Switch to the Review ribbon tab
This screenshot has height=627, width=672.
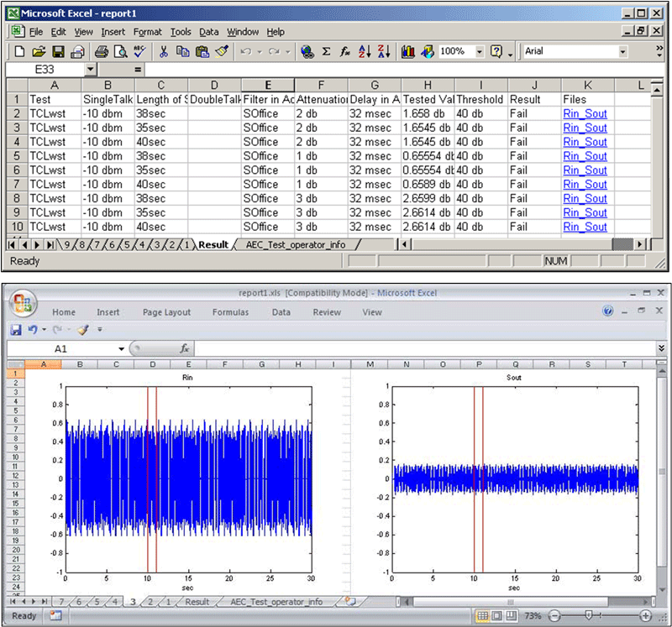(x=327, y=312)
